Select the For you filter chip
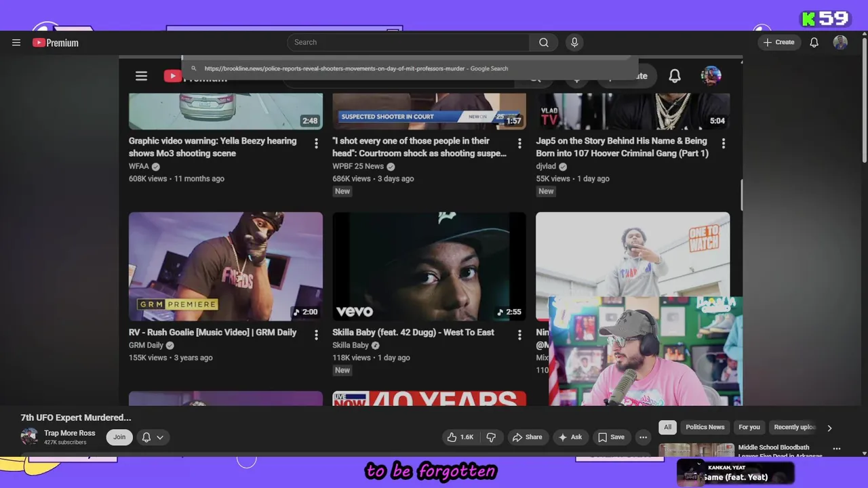This screenshot has height=488, width=868. tap(749, 427)
